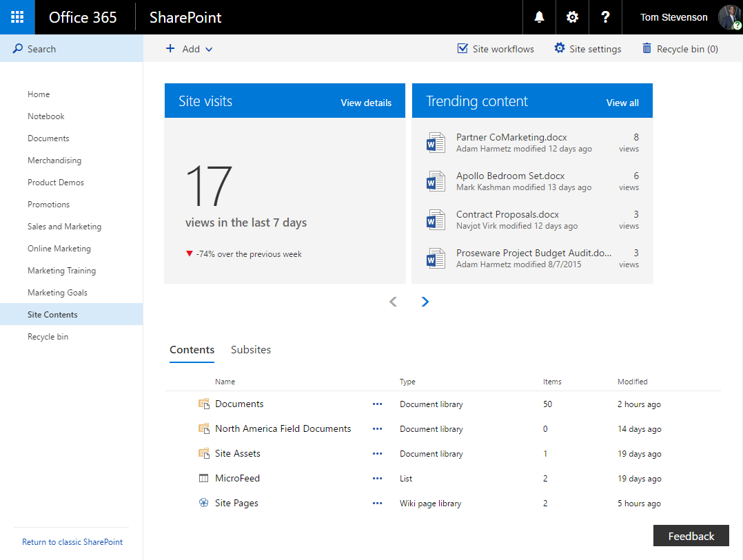Click the Documents library icon
The height and width of the screenshot is (560, 743).
click(204, 404)
